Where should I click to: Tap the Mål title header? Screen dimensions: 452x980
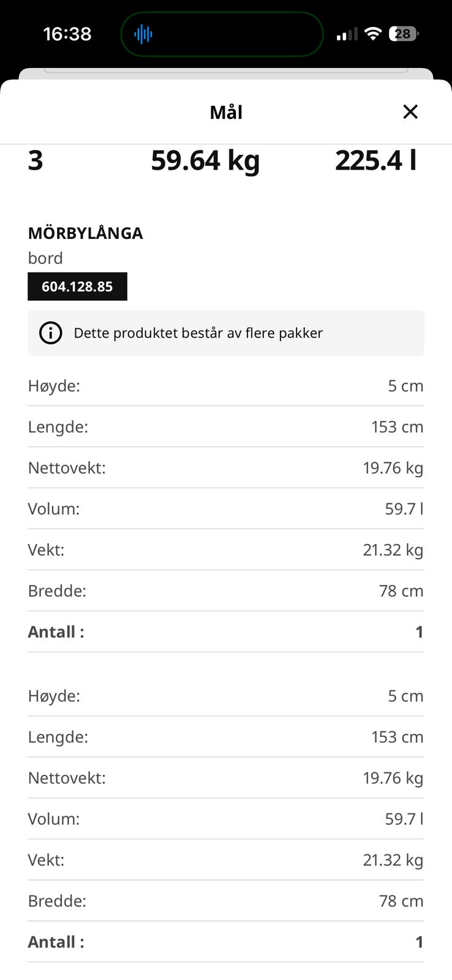pos(226,112)
